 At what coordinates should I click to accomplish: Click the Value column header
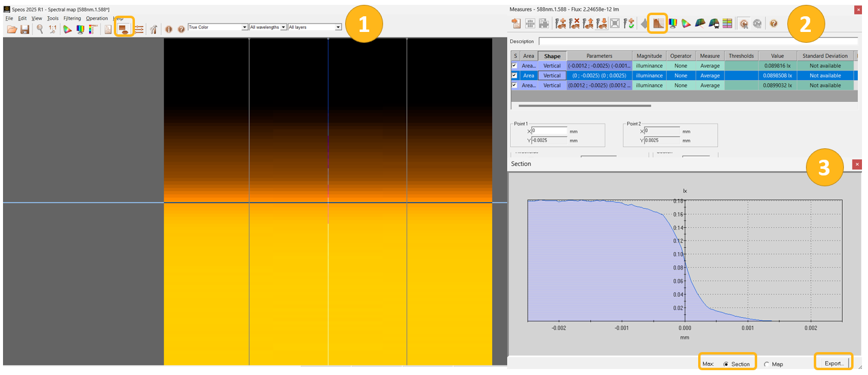pyautogui.click(x=777, y=56)
